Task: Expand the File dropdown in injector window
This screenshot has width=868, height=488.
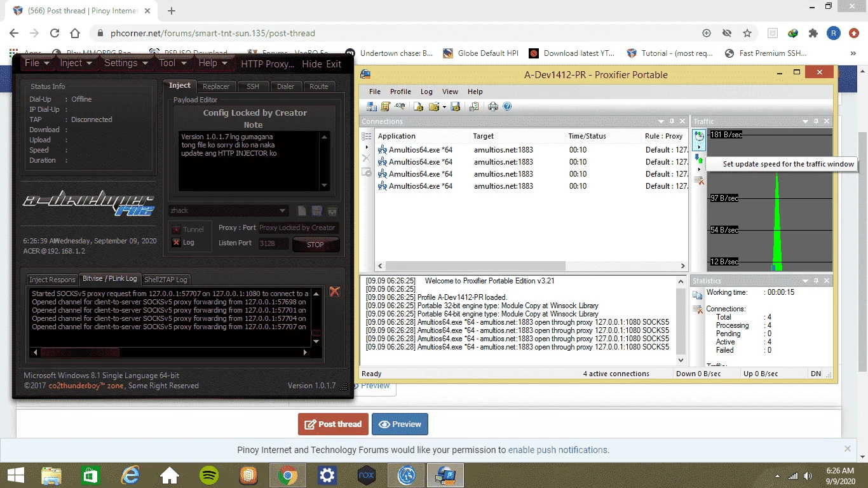Action: 36,63
